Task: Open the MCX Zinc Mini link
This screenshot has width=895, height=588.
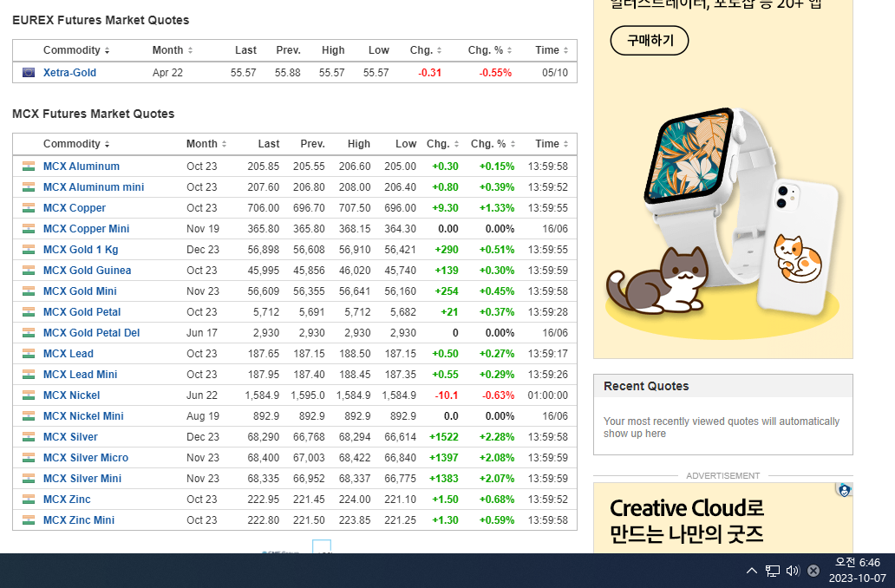Action: click(79, 520)
